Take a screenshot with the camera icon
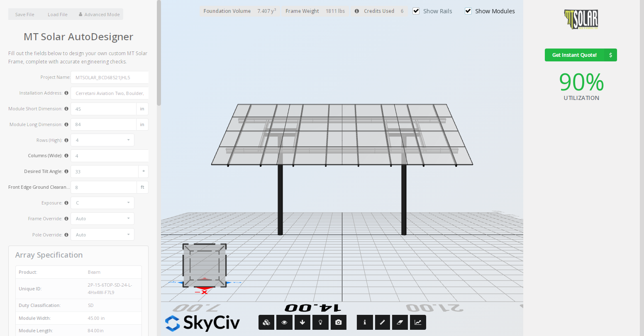 tap(339, 322)
